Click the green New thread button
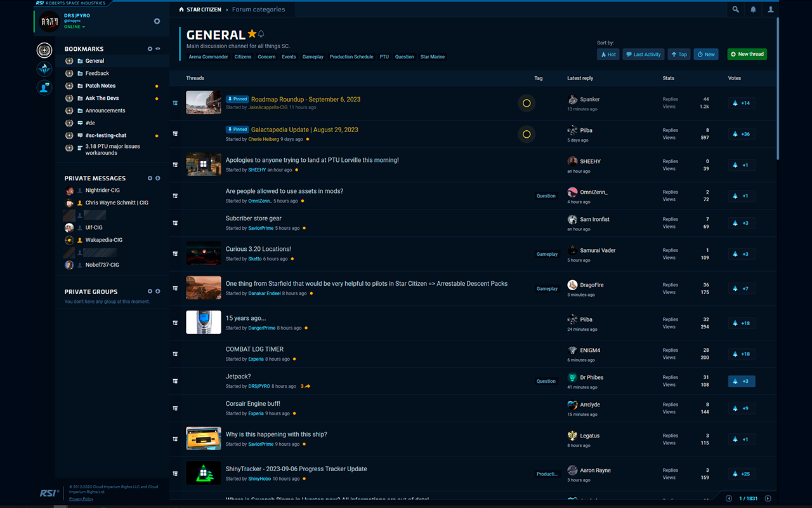This screenshot has height=508, width=812. click(x=747, y=55)
